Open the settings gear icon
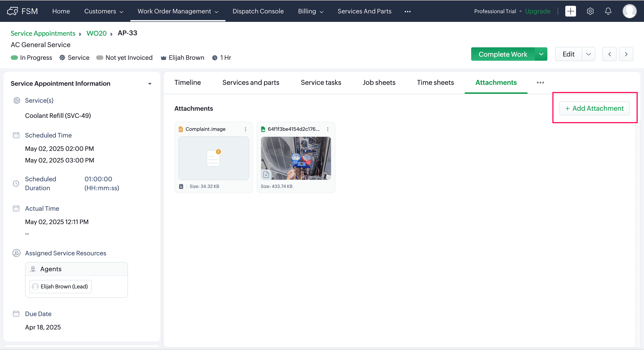This screenshot has height=350, width=644. pos(590,11)
